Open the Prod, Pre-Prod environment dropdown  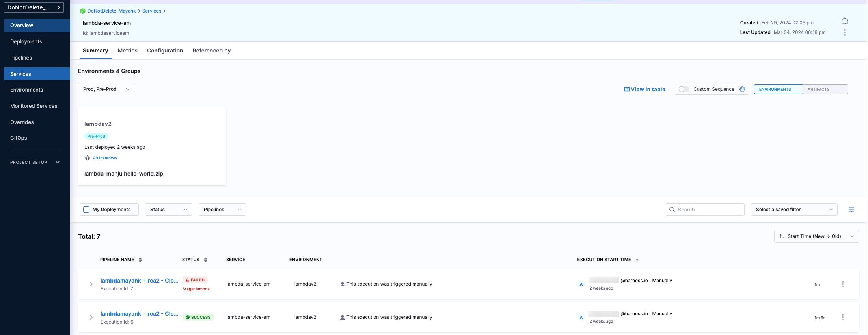tap(106, 89)
